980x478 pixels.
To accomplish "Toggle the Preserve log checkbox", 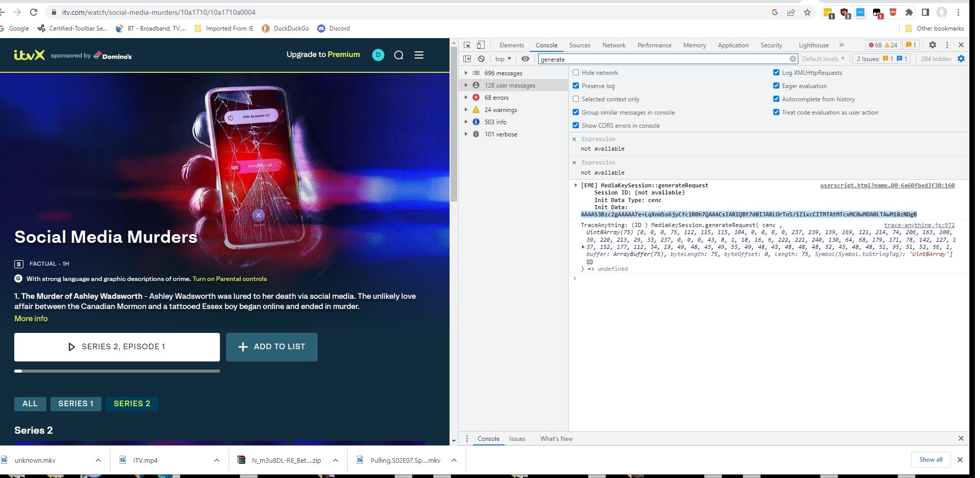I will click(x=576, y=86).
